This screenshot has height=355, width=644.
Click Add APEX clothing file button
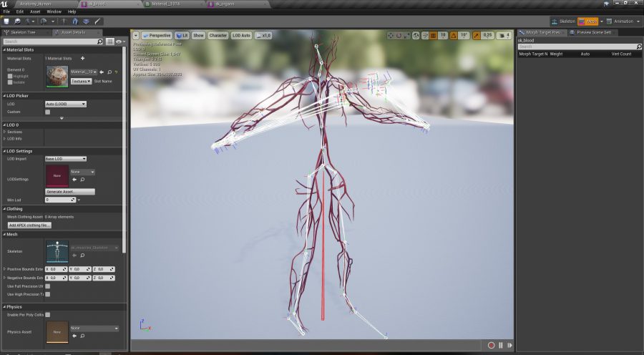(29, 225)
